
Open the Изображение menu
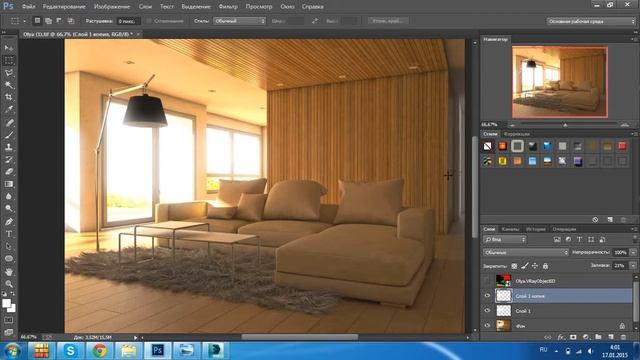[x=111, y=7]
